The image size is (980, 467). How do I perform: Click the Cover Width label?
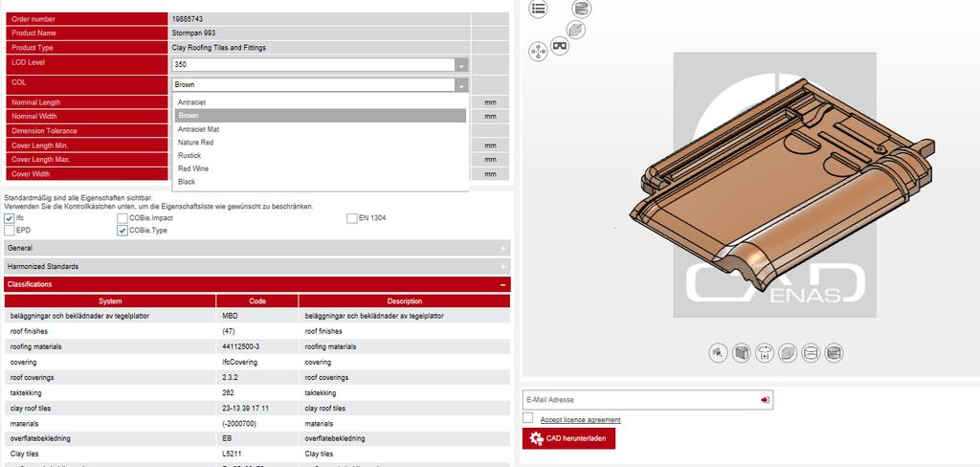click(x=31, y=174)
